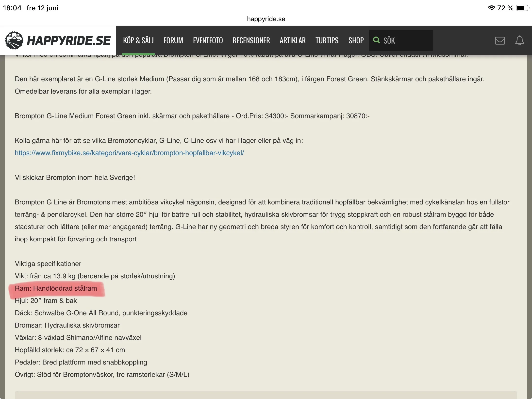This screenshot has height=399, width=532.
Task: Open the notifications bell icon
Action: (519, 41)
